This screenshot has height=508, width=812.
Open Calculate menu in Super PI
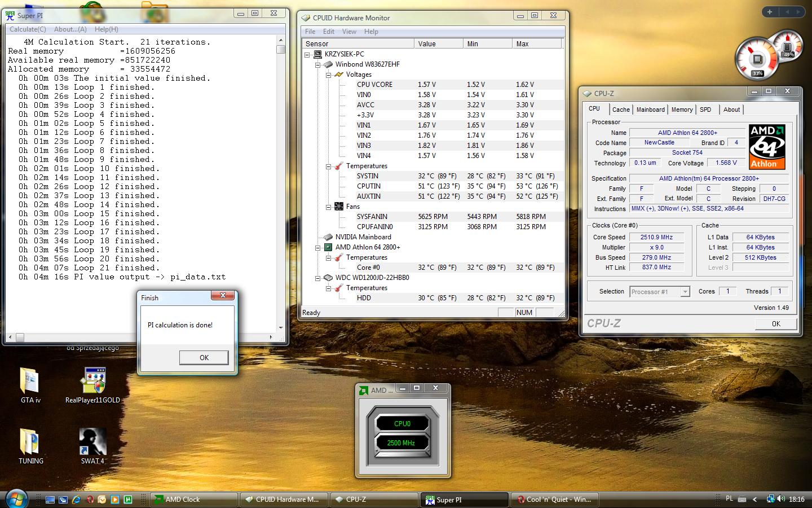[x=28, y=29]
